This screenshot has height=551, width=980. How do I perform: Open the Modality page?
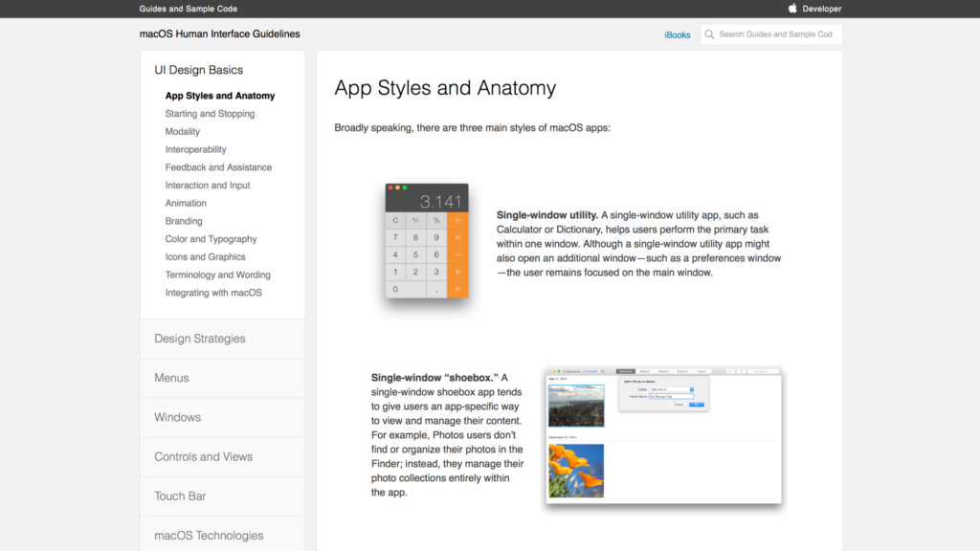pos(183,132)
